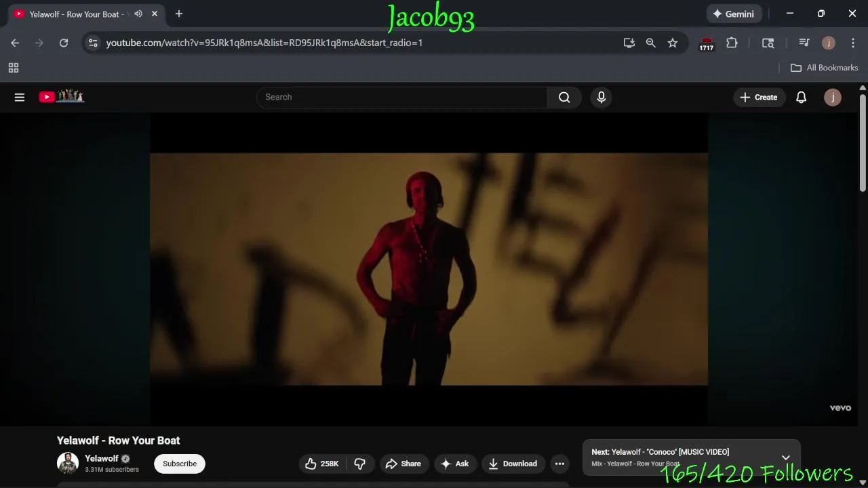Go back to previous page
The image size is (868, 488).
(x=15, y=43)
